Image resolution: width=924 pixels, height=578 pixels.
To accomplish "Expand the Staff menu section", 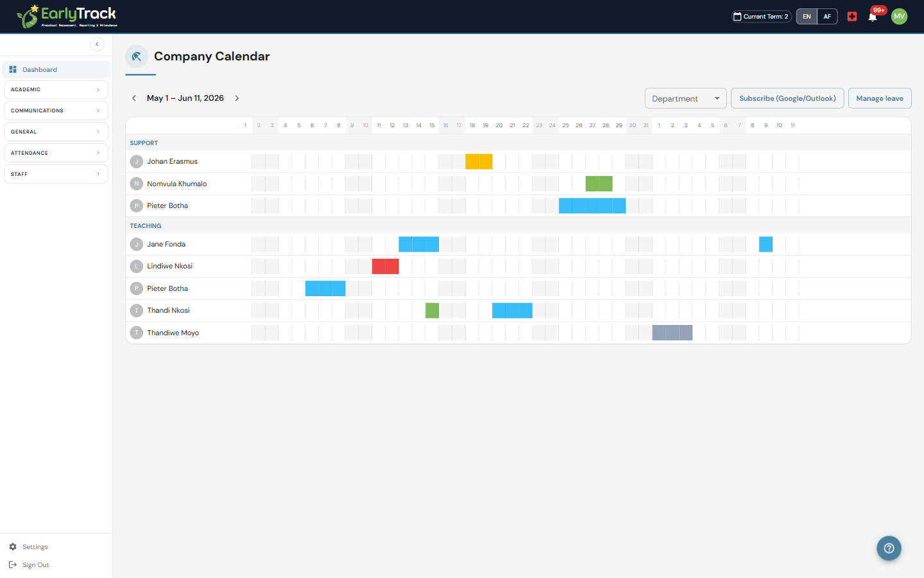I will point(56,174).
